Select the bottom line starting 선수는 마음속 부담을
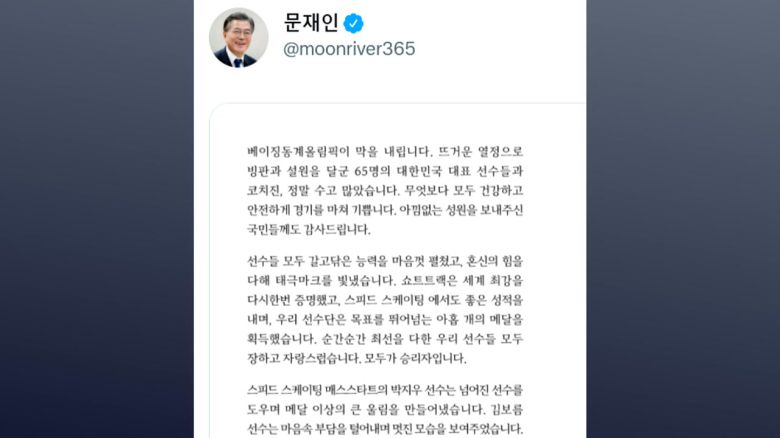 click(x=385, y=429)
